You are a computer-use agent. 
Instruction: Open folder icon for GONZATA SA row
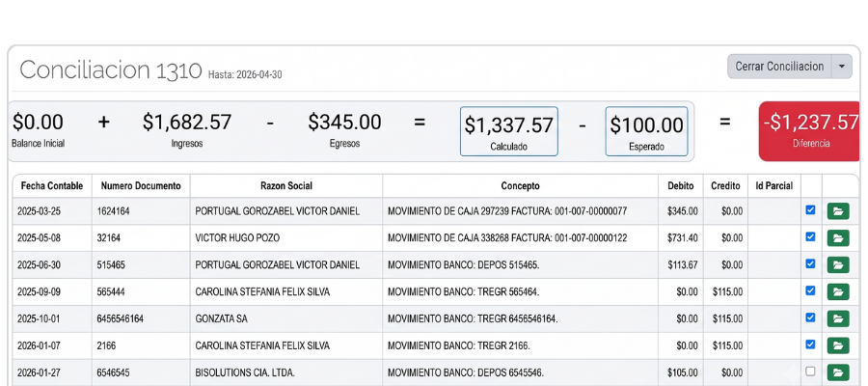pos(837,318)
